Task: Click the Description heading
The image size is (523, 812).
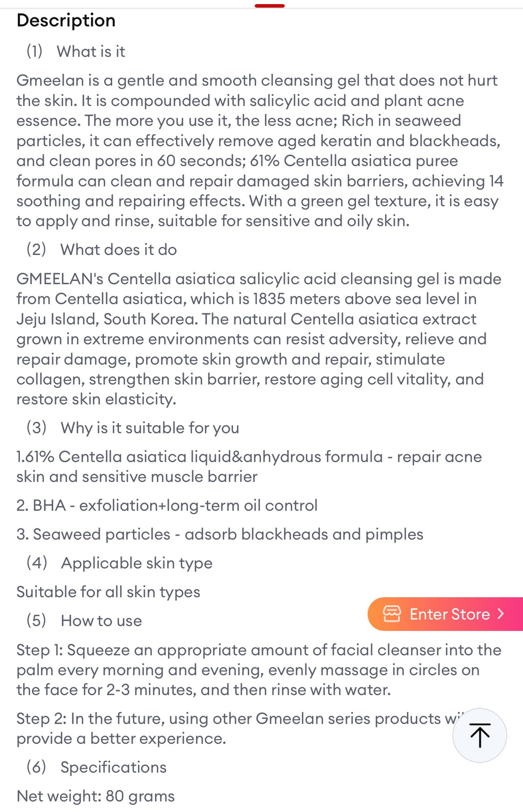Action: pos(66,20)
